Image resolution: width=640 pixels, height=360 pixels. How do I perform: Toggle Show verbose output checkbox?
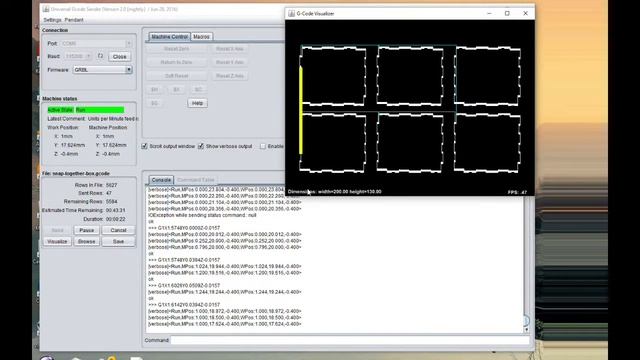[201, 146]
